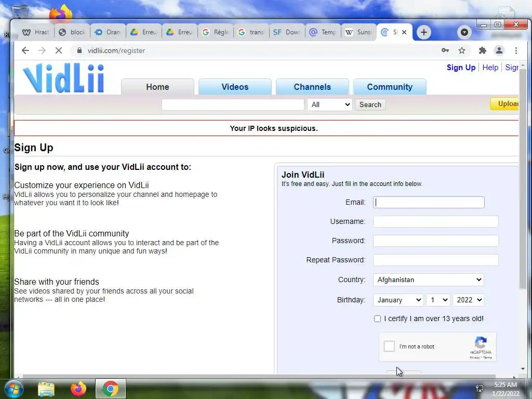532x399 pixels.
Task: Click the Chrome taskbar icon
Action: [110, 389]
